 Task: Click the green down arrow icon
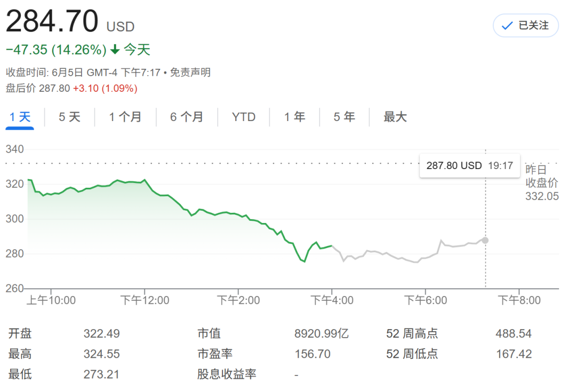[x=115, y=49]
